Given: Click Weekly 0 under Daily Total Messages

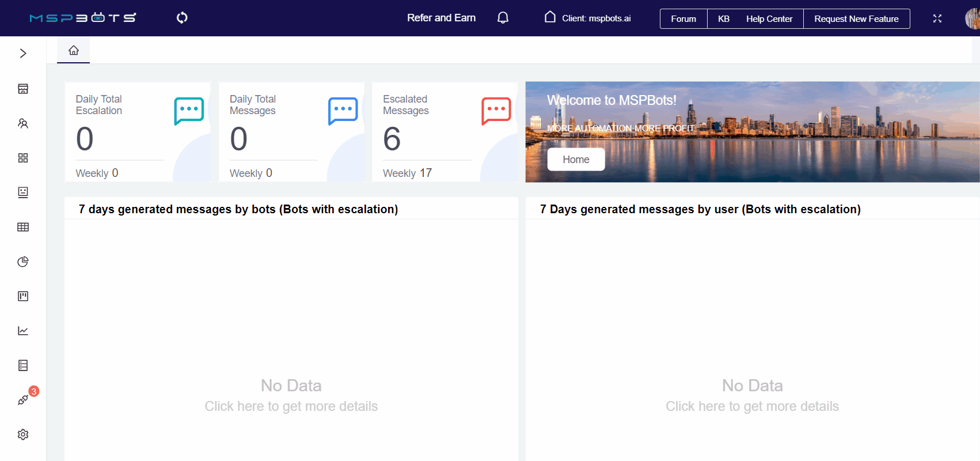Looking at the screenshot, I should click(x=251, y=173).
